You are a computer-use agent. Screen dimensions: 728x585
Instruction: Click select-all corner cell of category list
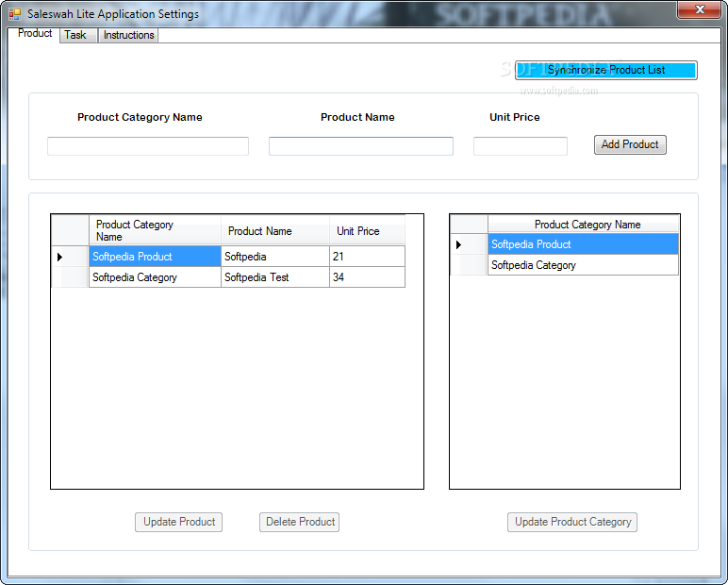click(x=469, y=224)
